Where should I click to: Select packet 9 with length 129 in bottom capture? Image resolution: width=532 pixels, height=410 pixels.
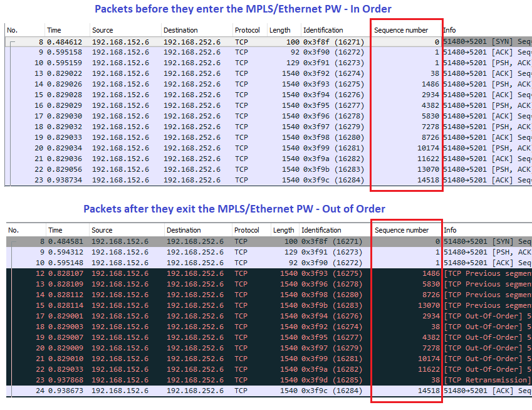pos(188,252)
